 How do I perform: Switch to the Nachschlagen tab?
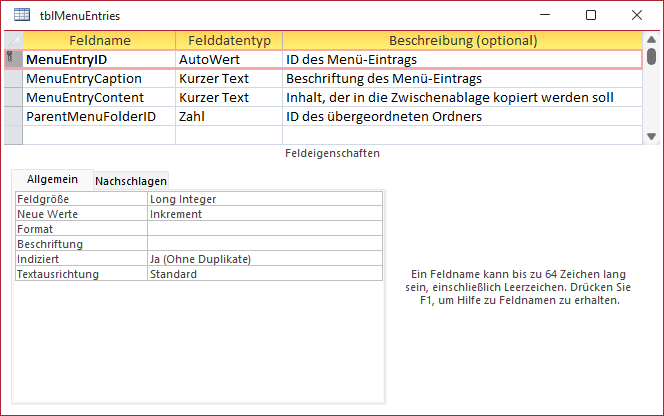point(131,181)
